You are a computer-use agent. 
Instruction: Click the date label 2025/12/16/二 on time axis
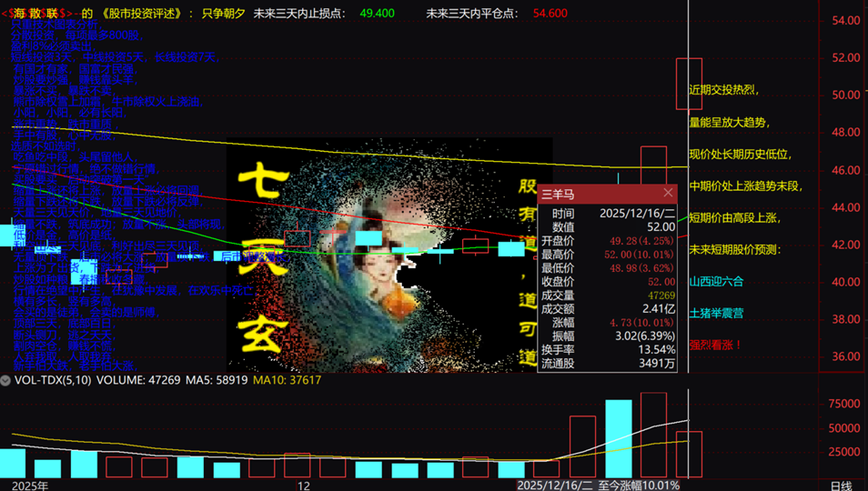pos(555,486)
